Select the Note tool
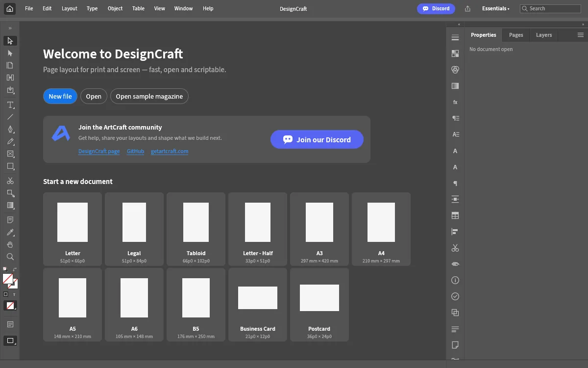The image size is (588, 368). point(10,220)
